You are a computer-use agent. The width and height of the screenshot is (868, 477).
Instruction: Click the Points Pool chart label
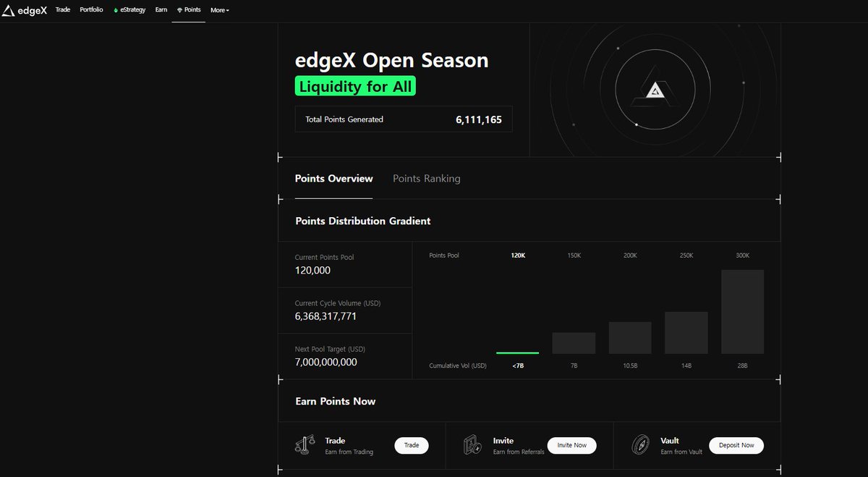(444, 256)
